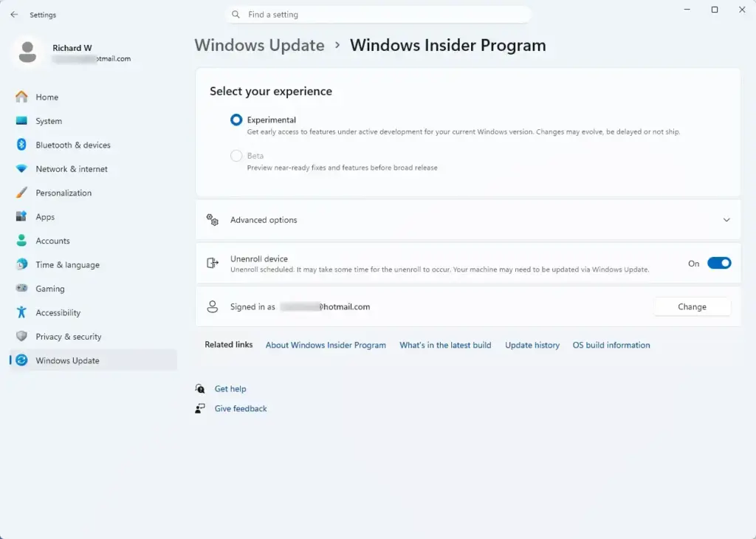Screen dimensions: 756x539
Task: Click the Unenroll device title text
Action: 259,258
